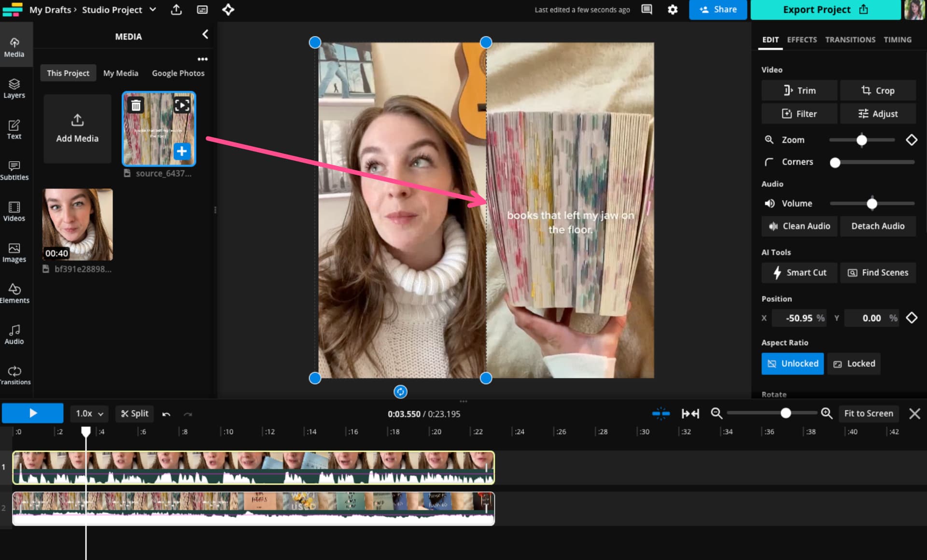Expand the Studio Project name dropdown
This screenshot has width=927, height=560.
point(153,10)
